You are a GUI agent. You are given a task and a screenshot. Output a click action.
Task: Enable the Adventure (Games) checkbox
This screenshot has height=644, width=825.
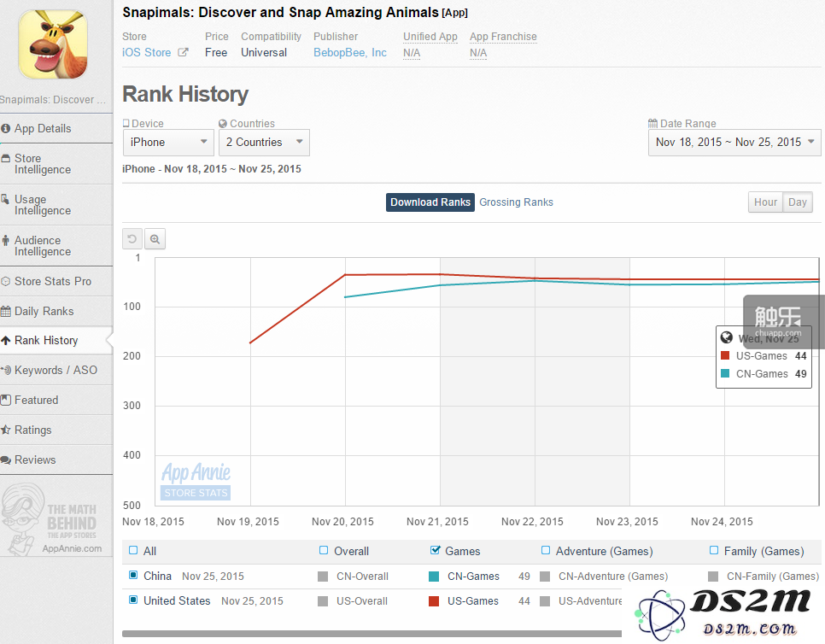(546, 550)
